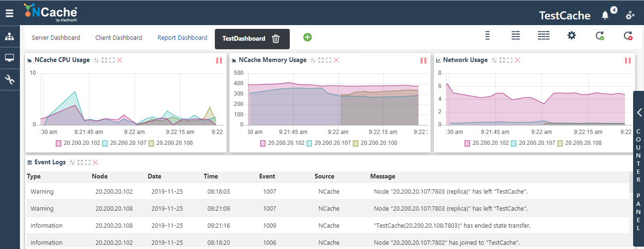Toggle 20.200.20.107 legend in Memory chart
The width and height of the screenshot is (644, 249).
coord(328,143)
